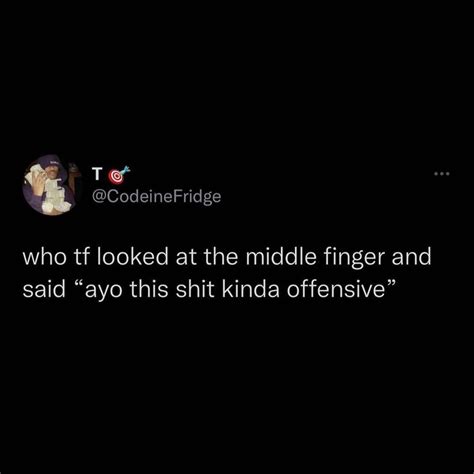The image size is (474, 474).
Task: Select the word "middle" in the tweet
Action: 281,257
